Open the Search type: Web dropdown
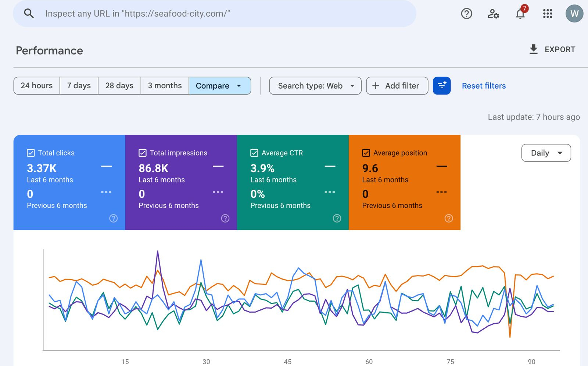 315,86
